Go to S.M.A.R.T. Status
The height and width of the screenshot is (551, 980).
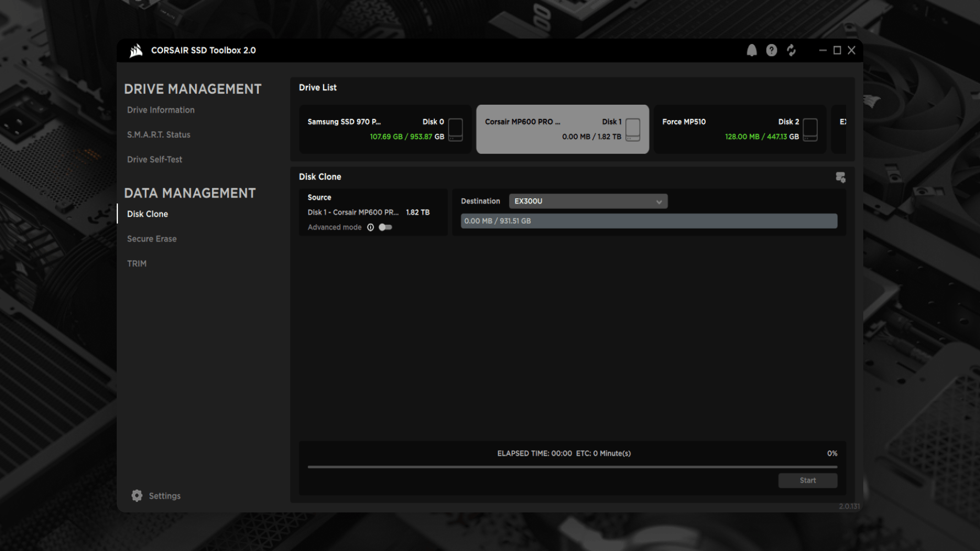click(159, 134)
